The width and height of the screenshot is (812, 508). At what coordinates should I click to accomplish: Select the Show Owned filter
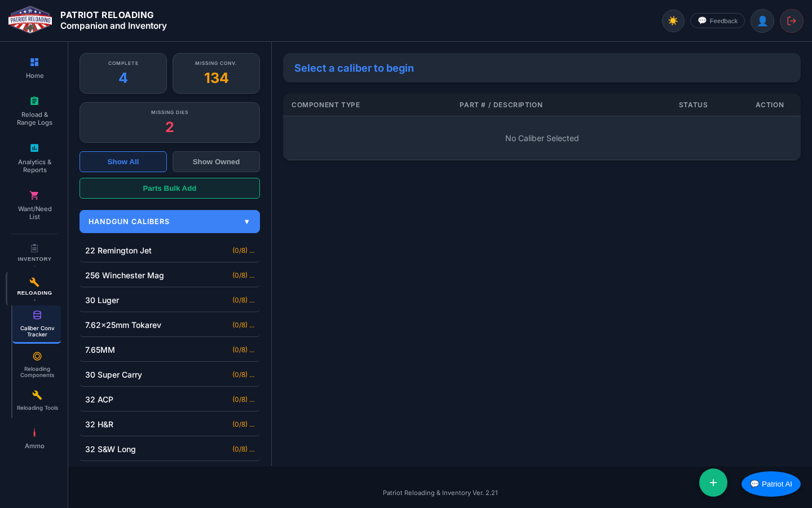[216, 161]
